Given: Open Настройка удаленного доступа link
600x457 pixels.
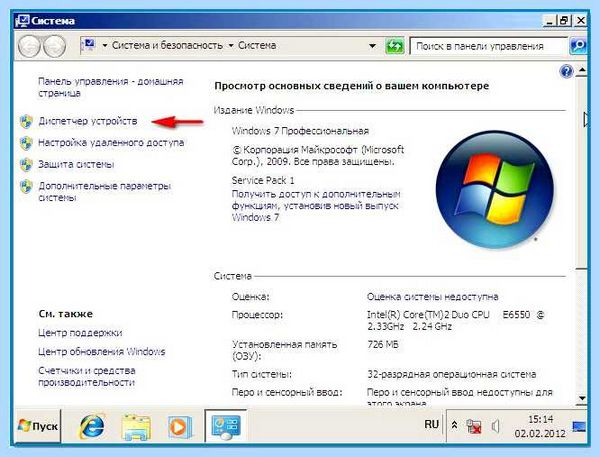Looking at the screenshot, I should tap(111, 143).
